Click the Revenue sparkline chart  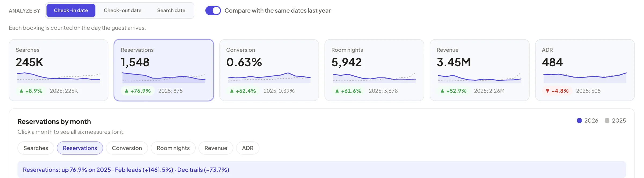click(480, 77)
